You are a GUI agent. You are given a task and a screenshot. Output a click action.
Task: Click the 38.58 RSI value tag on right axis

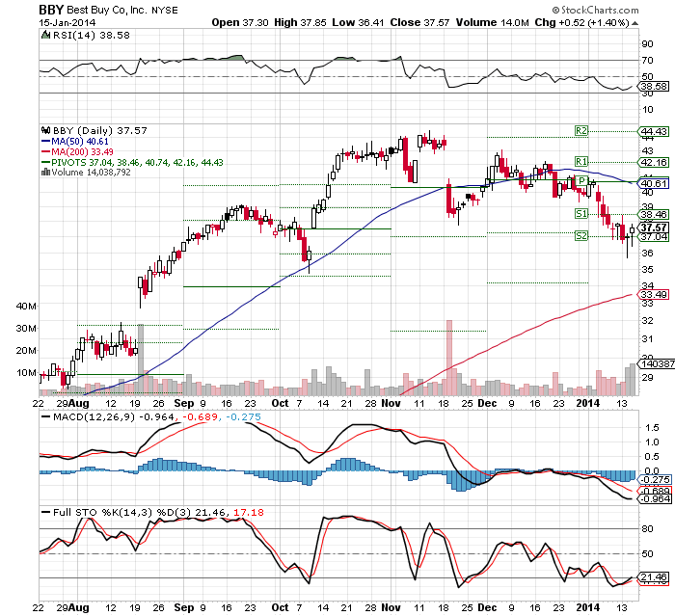click(x=654, y=86)
